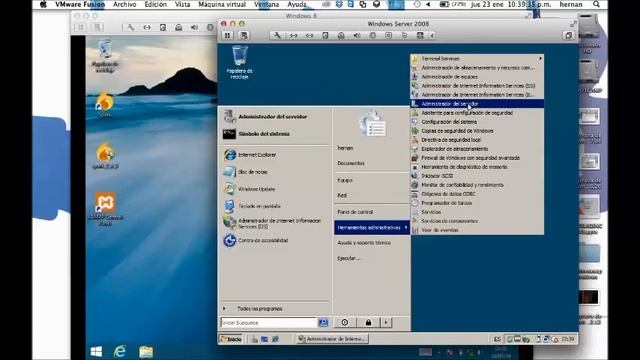This screenshot has width=640, height=360.
Task: Open Iniciador iSCSI
Action: click(477, 176)
